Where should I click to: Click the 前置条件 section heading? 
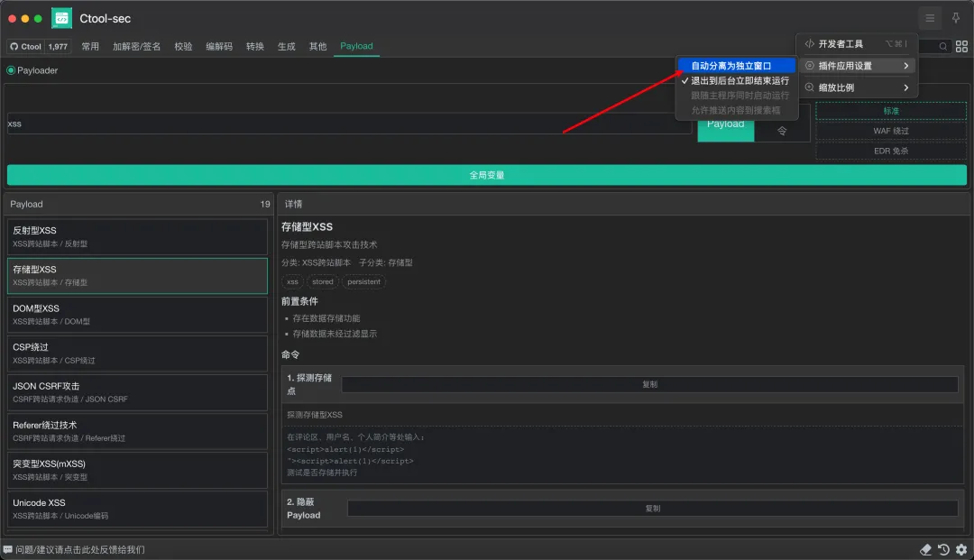(x=299, y=301)
